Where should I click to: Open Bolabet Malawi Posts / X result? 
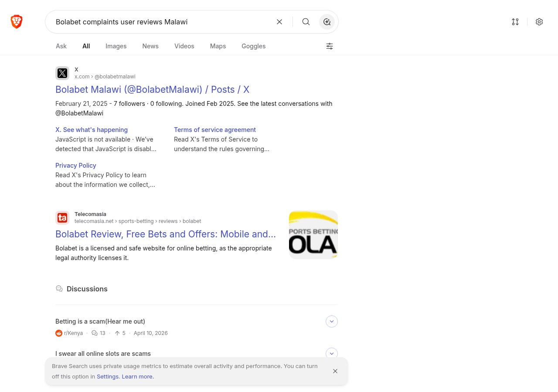click(152, 89)
